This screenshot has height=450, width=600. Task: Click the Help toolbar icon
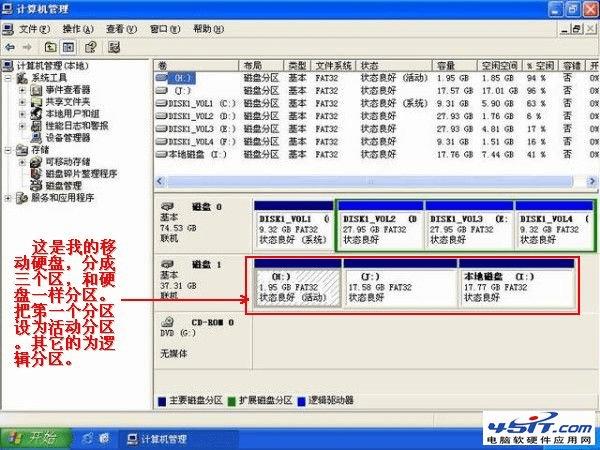tap(91, 47)
